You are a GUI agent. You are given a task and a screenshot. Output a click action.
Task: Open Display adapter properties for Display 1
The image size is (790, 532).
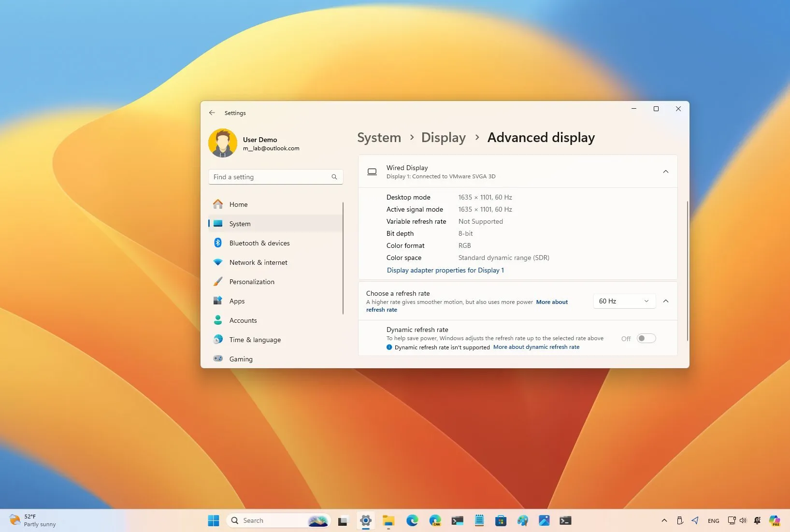[x=445, y=270]
